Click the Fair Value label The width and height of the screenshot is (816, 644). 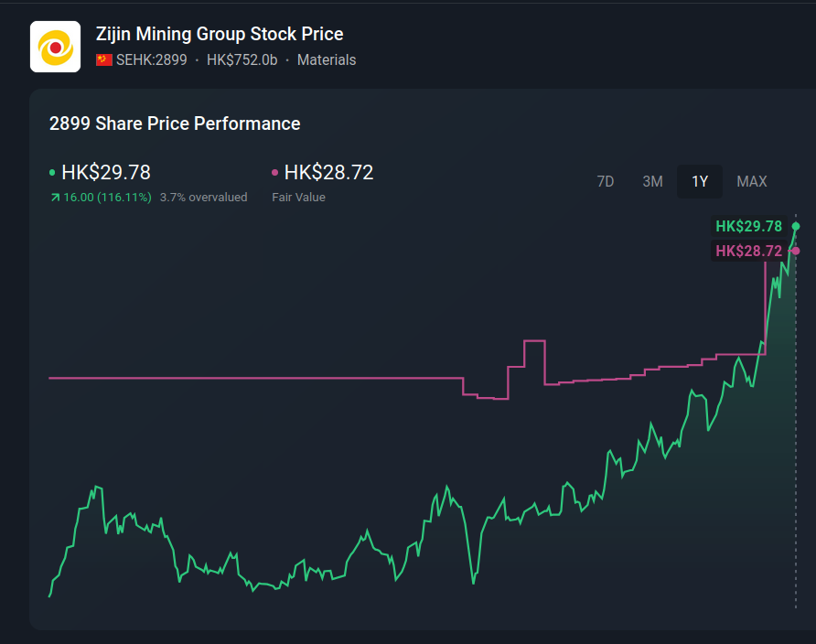click(x=298, y=197)
